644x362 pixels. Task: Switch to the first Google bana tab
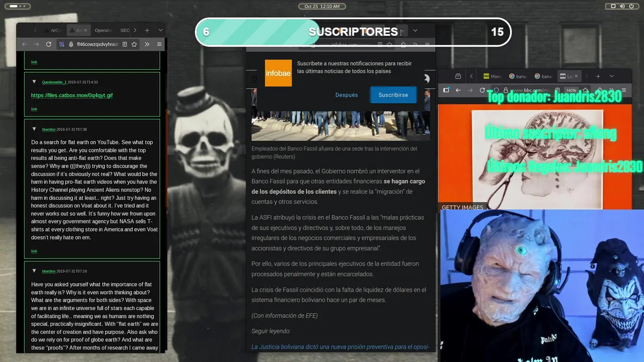click(518, 76)
